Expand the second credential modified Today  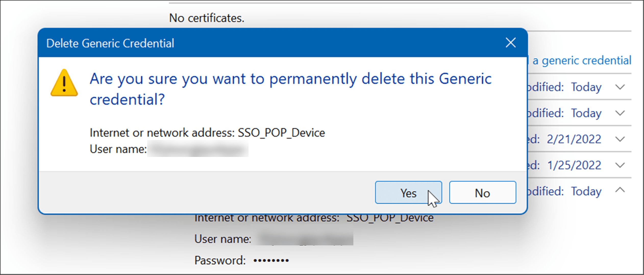[620, 113]
